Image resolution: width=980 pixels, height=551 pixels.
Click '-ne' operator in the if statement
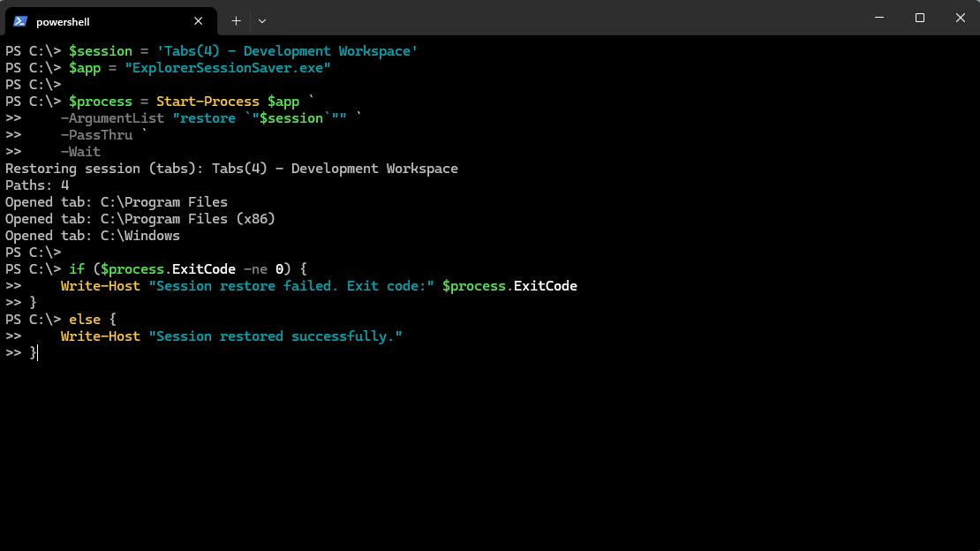[x=256, y=269]
